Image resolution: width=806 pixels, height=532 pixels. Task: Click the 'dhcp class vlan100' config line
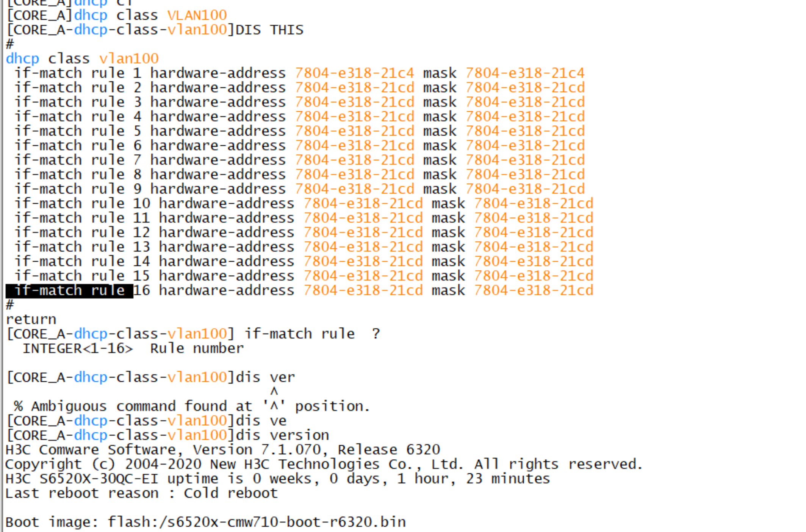[x=82, y=59]
